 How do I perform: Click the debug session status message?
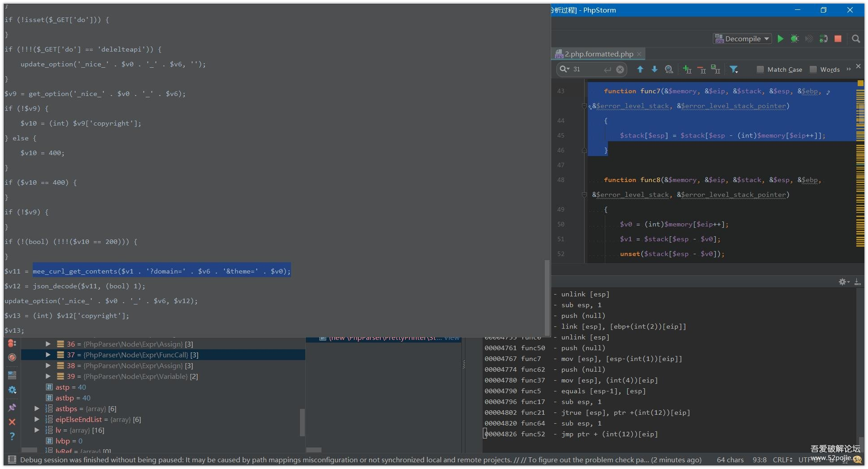360,460
